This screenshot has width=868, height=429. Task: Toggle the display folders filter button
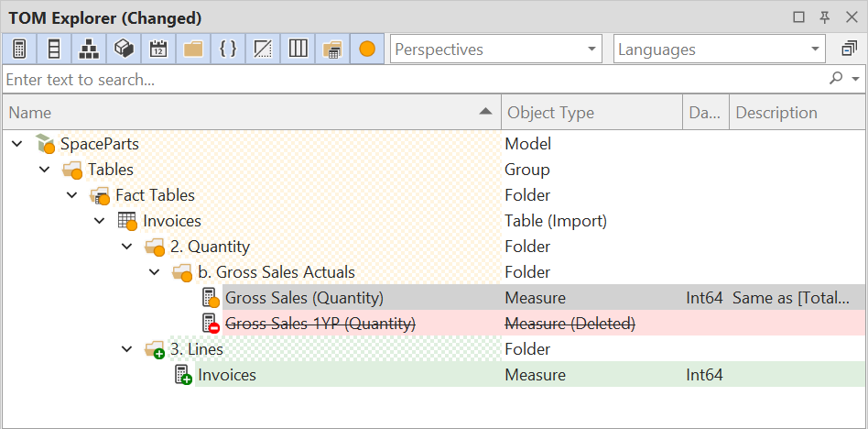pos(193,49)
